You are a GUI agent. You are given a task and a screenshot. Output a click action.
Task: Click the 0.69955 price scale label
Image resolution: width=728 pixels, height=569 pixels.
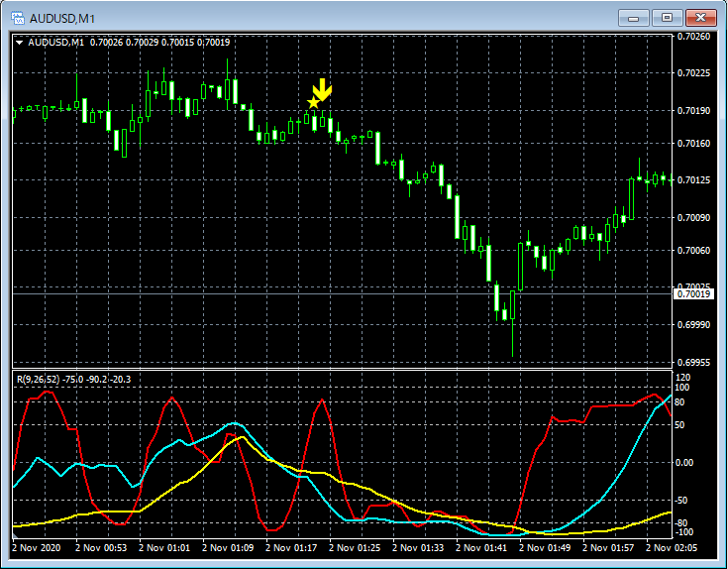click(692, 363)
